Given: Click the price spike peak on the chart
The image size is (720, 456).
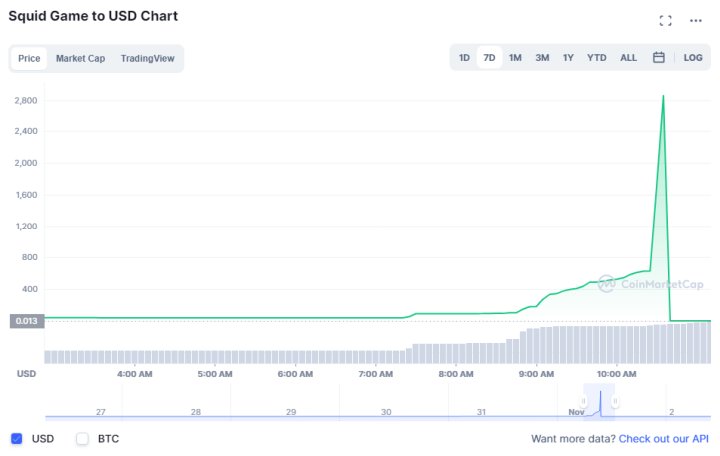Looking at the screenshot, I should [663, 97].
